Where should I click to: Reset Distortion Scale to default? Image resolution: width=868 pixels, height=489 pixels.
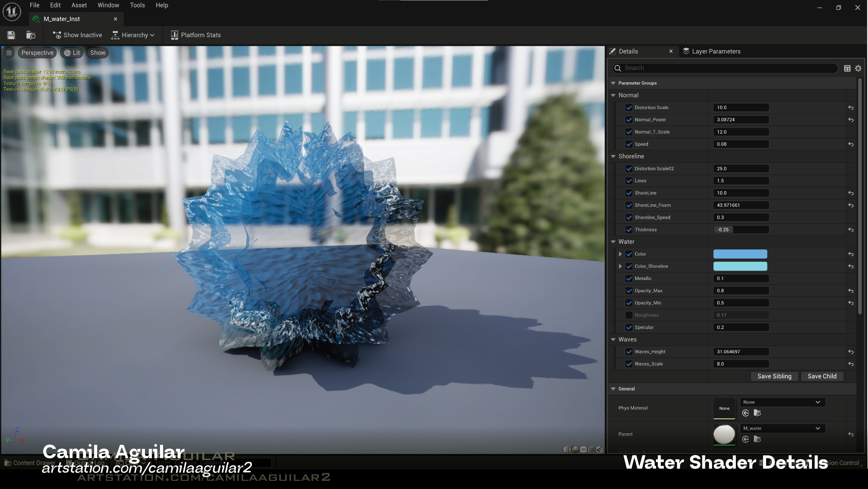[x=851, y=107]
